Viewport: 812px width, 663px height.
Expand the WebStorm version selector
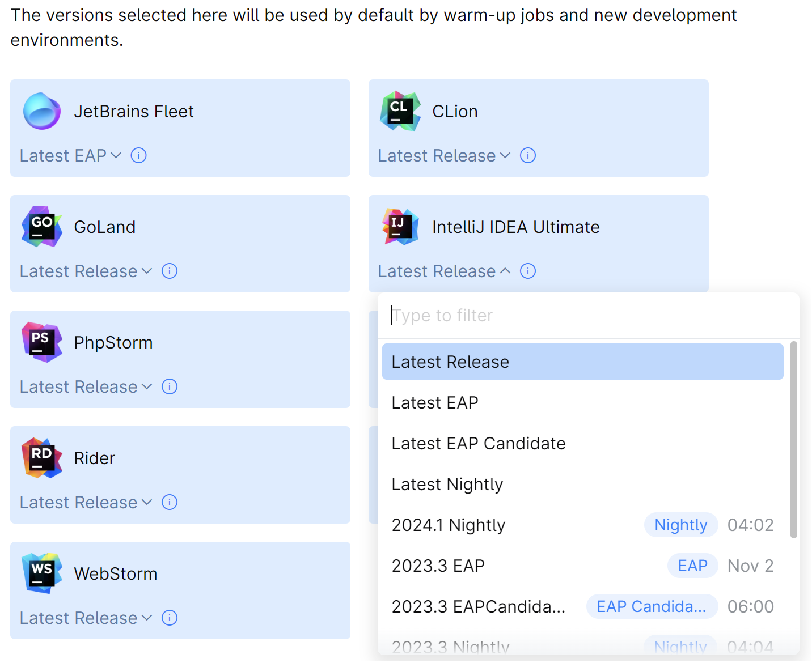click(85, 618)
